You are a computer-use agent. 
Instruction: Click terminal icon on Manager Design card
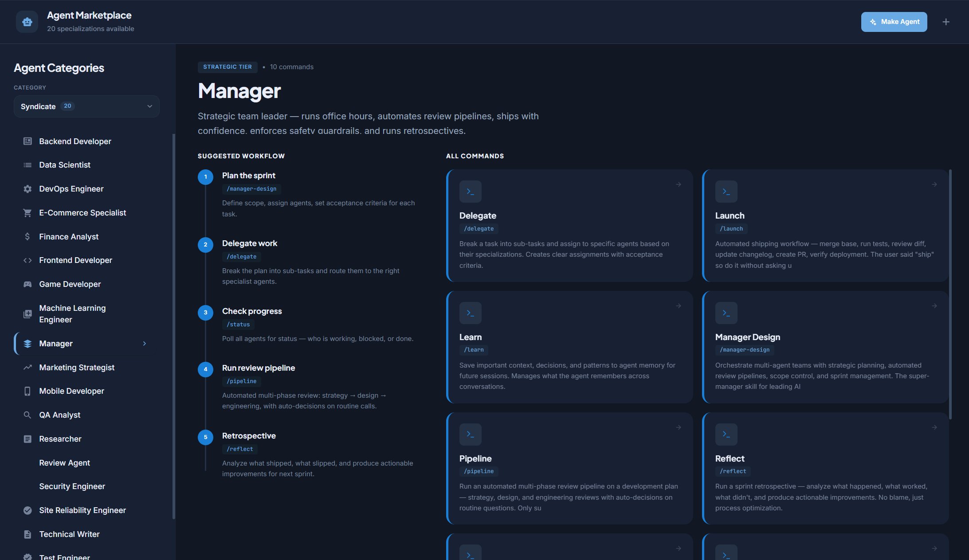pos(726,313)
